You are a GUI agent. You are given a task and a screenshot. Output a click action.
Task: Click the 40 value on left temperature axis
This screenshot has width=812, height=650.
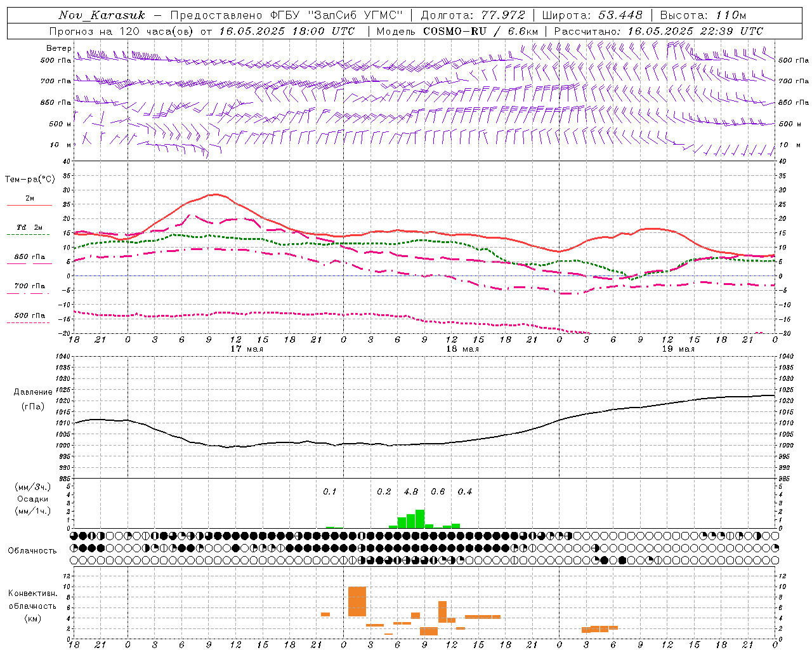point(67,162)
